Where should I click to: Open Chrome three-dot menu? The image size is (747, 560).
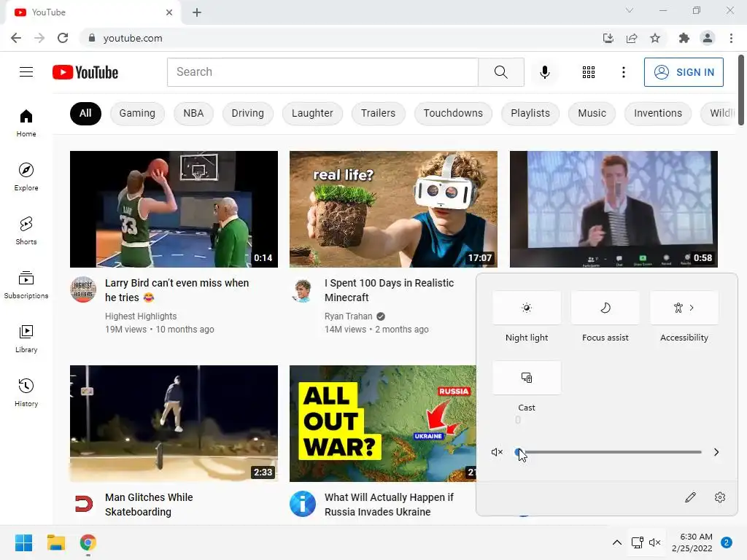[x=731, y=38]
